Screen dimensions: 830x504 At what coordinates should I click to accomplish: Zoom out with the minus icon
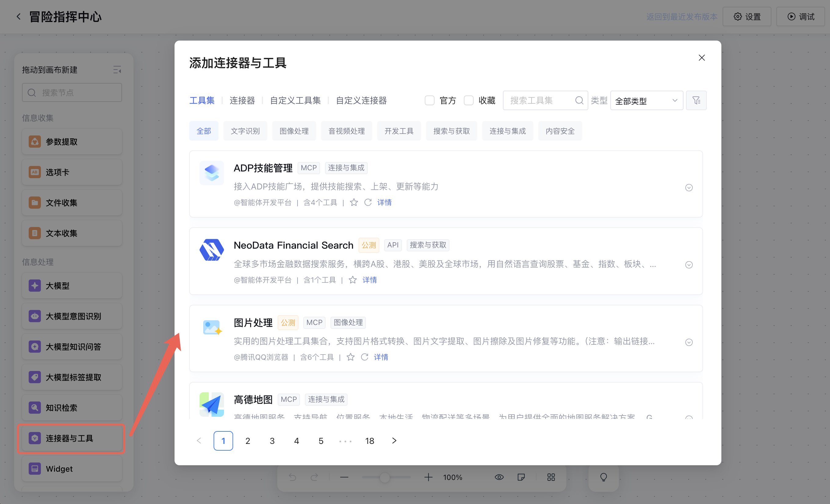(344, 477)
